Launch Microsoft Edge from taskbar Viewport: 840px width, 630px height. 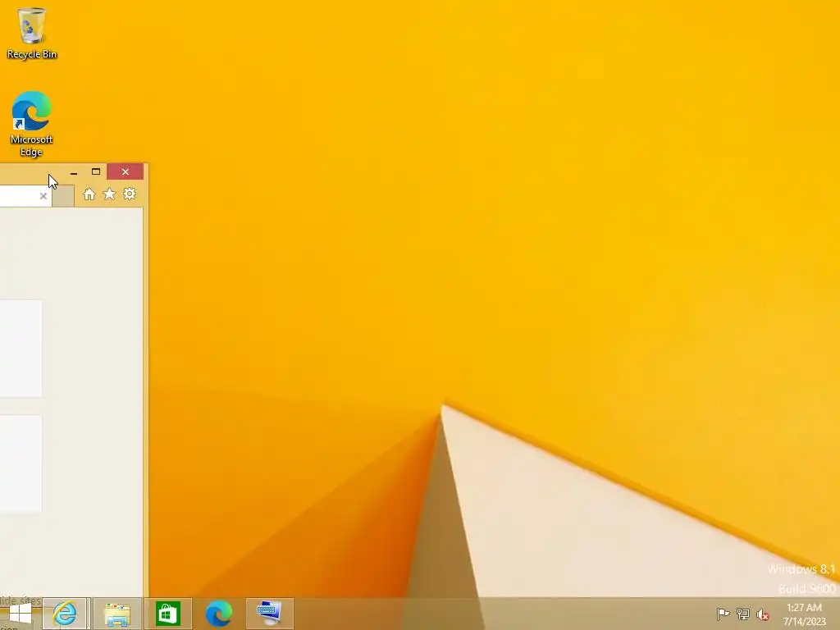[218, 614]
